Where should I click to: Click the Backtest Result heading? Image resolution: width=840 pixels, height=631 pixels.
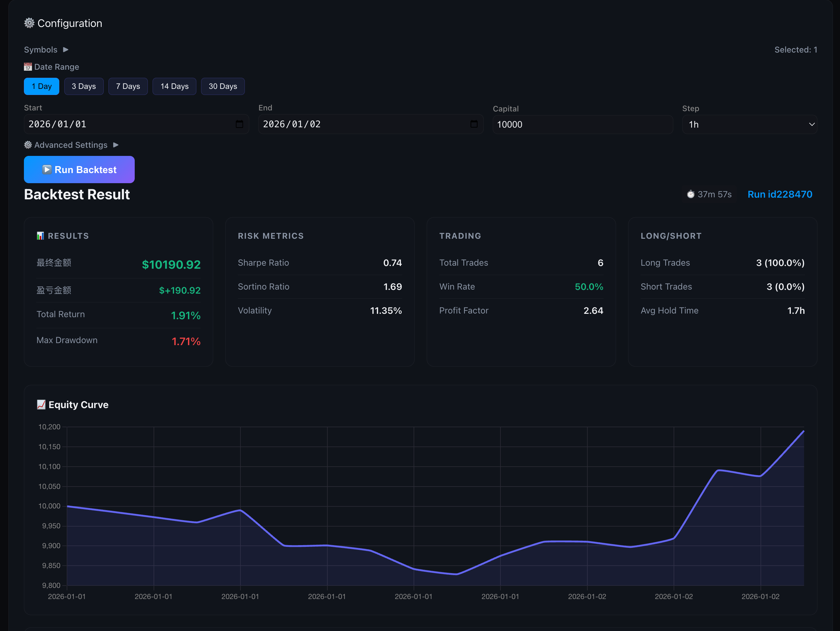(77, 194)
